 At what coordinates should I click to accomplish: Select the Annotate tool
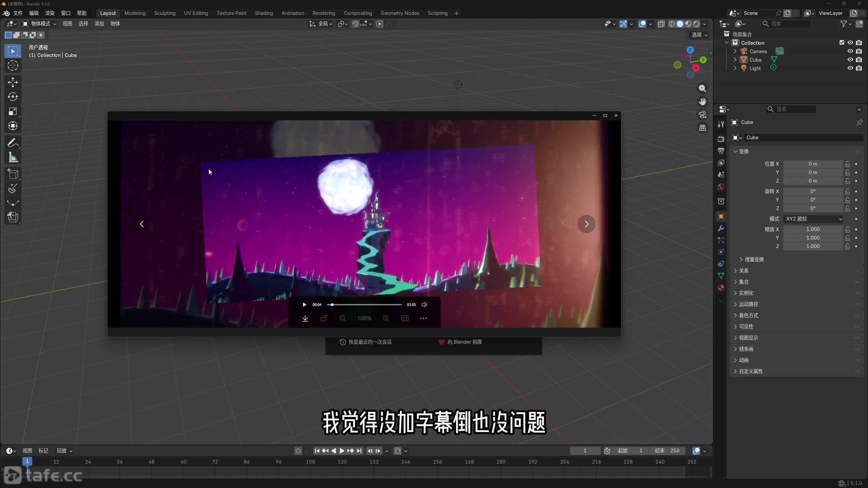point(13,143)
